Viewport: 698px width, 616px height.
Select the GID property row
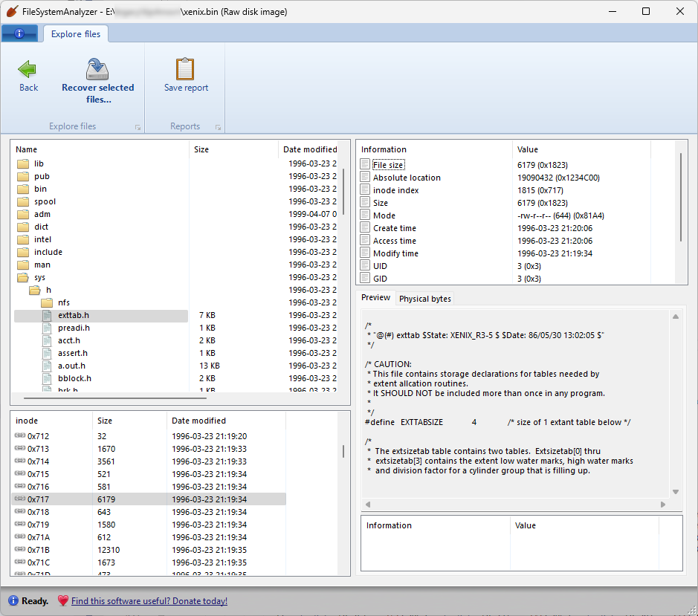click(505, 279)
